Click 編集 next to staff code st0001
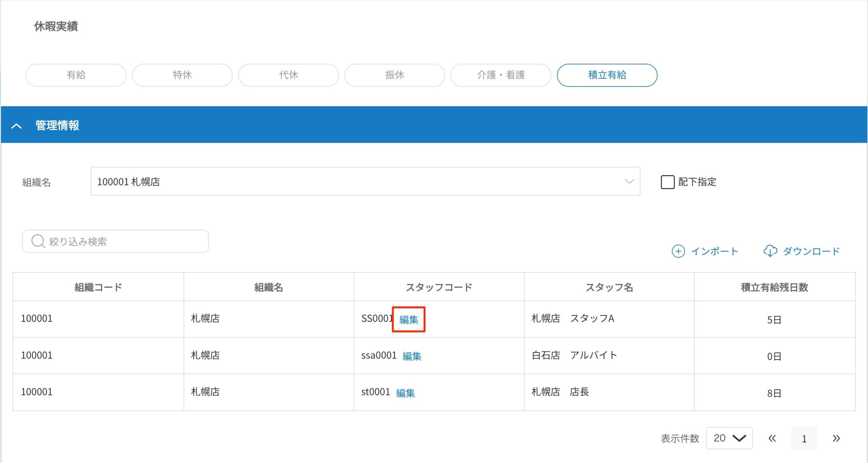Screen dimensions: 868x463 tap(406, 392)
